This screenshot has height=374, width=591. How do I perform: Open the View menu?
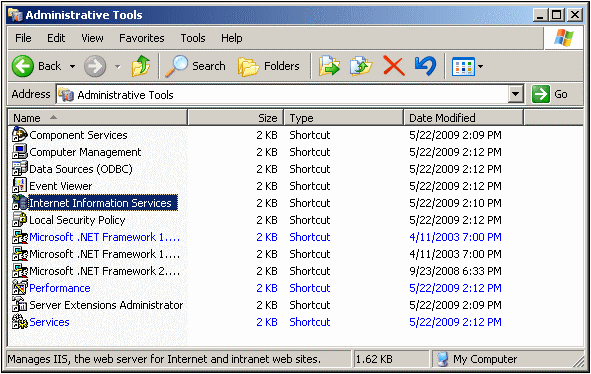click(92, 38)
